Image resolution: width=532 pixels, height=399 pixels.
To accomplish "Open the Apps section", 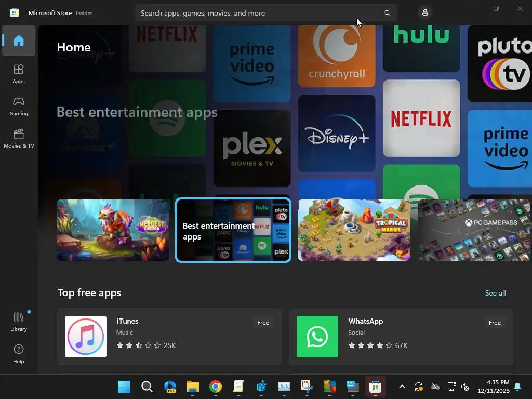I will pyautogui.click(x=19, y=74).
